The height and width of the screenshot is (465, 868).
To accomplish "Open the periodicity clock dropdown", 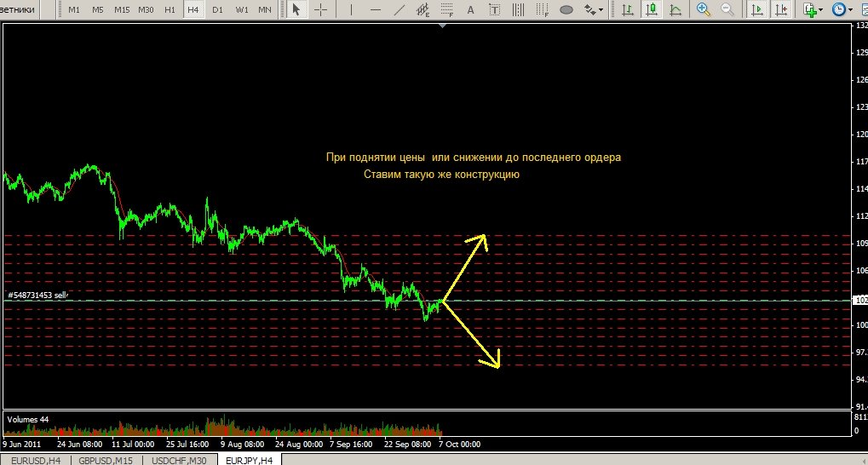I will (842, 9).
